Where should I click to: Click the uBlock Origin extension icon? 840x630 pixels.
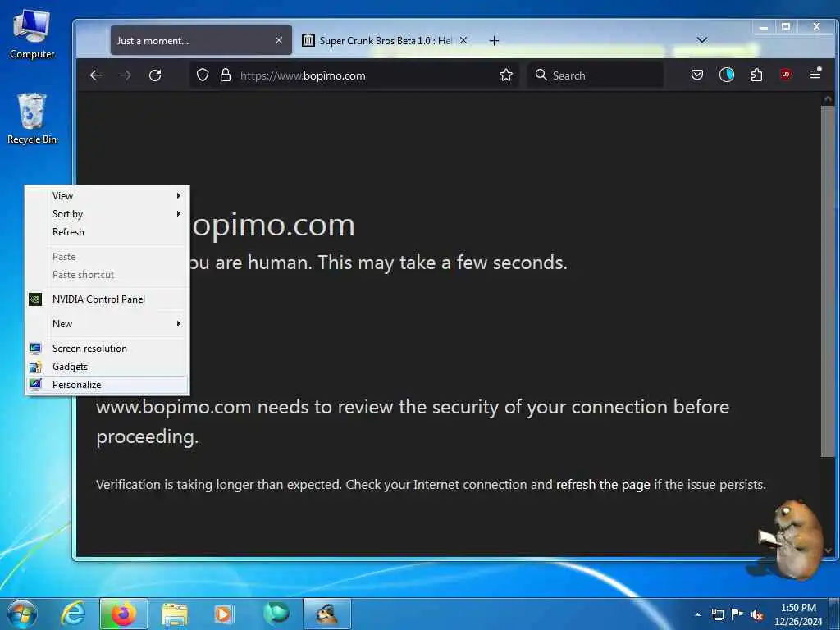(x=786, y=75)
